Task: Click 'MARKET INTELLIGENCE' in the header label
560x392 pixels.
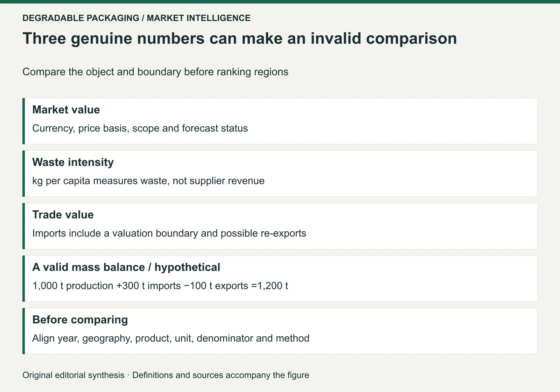Action: pyautogui.click(x=199, y=18)
